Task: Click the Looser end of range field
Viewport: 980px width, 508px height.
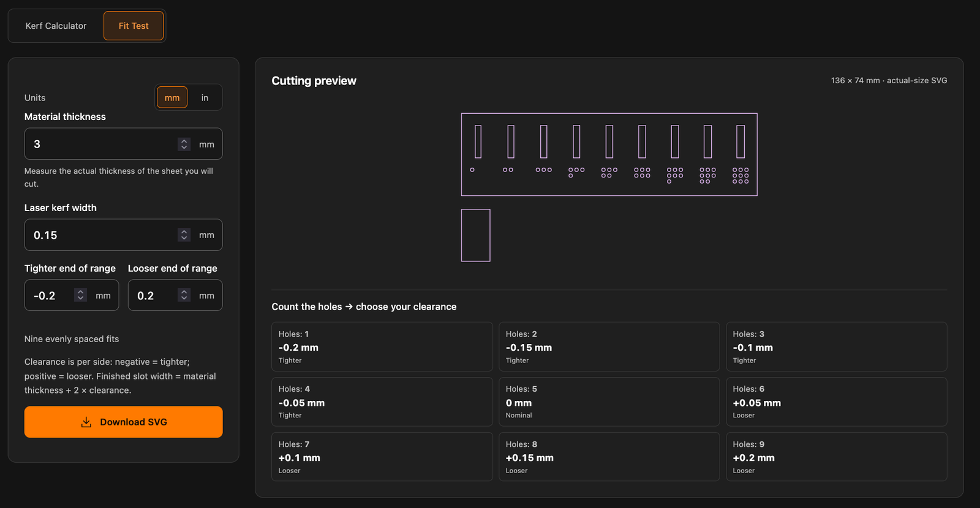Action: point(175,295)
